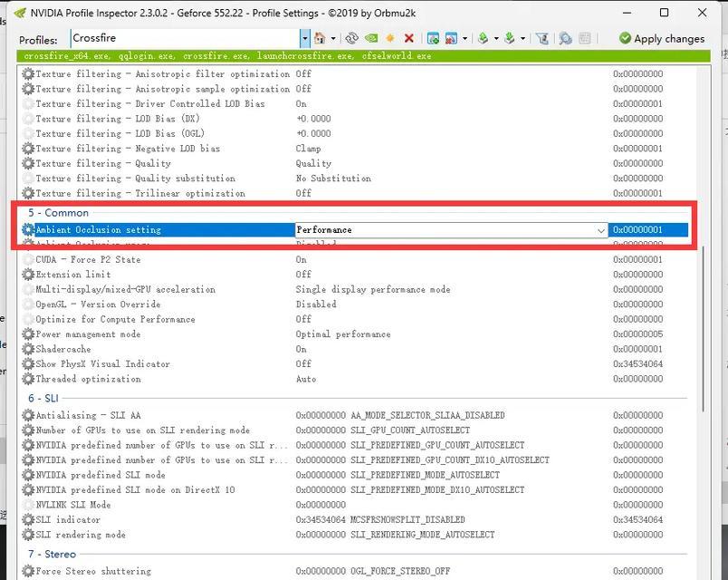The width and height of the screenshot is (728, 580).
Task: Select 'NVLINK SLI Mode' label
Action: point(73,504)
